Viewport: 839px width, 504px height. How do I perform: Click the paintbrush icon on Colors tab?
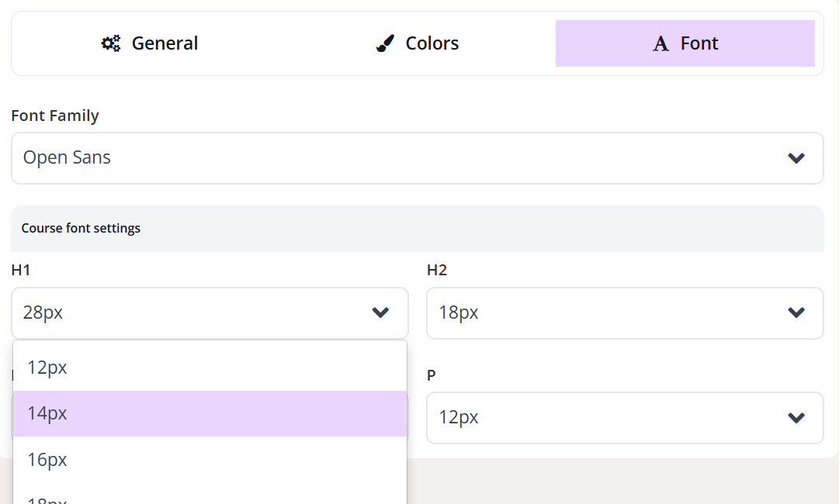tap(385, 43)
